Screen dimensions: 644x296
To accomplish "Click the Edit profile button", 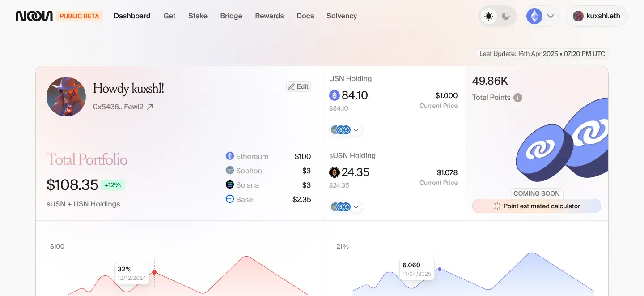I will pyautogui.click(x=299, y=86).
